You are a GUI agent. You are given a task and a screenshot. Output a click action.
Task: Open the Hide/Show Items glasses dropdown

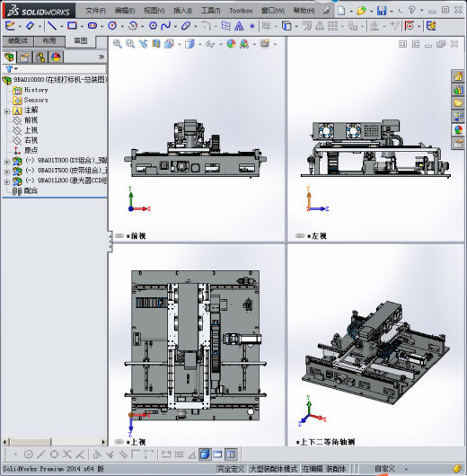pyautogui.click(x=220, y=45)
